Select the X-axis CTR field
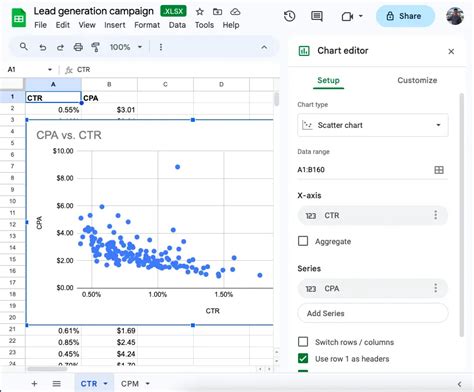 click(x=373, y=216)
